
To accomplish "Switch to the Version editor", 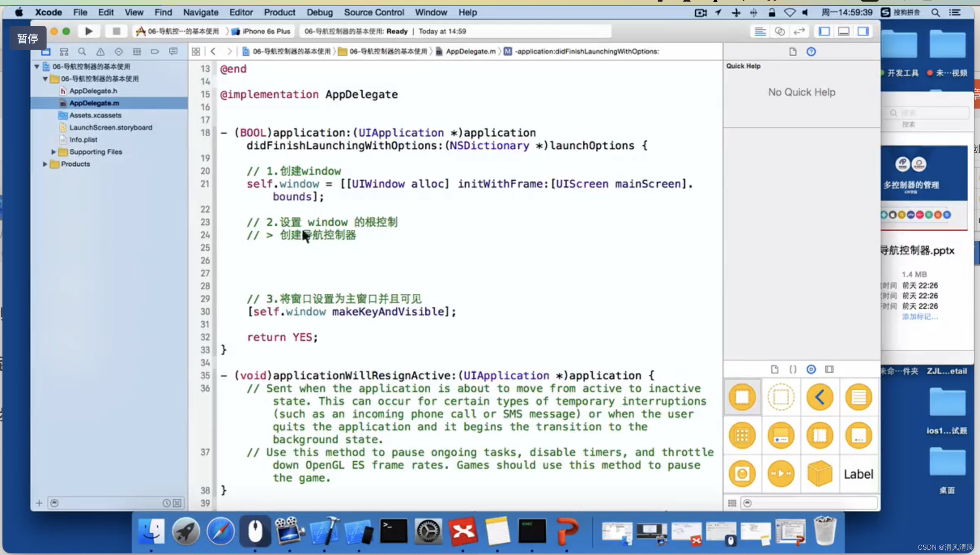I will coord(799,31).
